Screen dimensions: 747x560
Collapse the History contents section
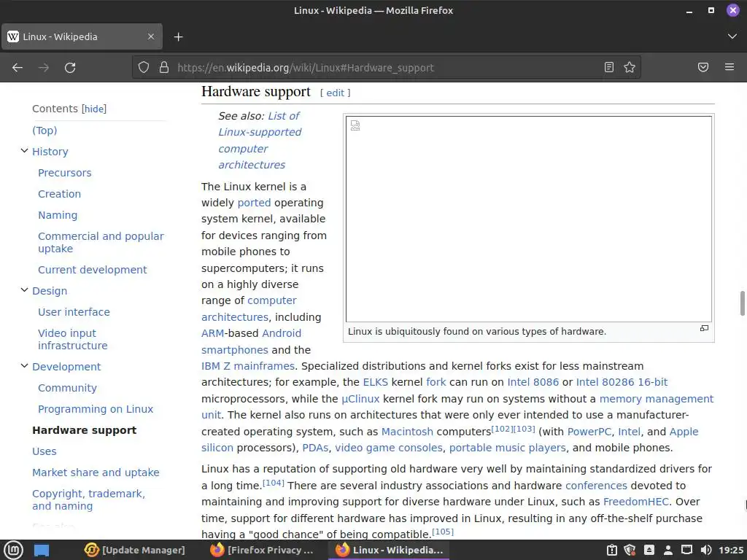click(x=24, y=151)
